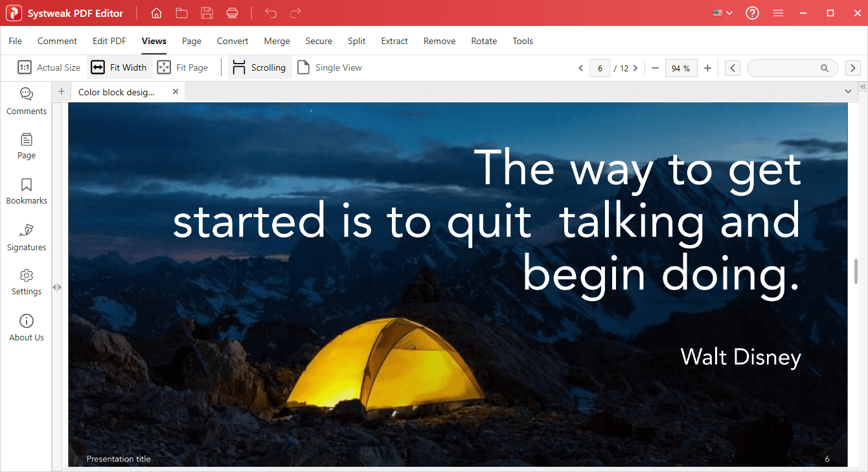Open the Signatures panel

(26, 237)
